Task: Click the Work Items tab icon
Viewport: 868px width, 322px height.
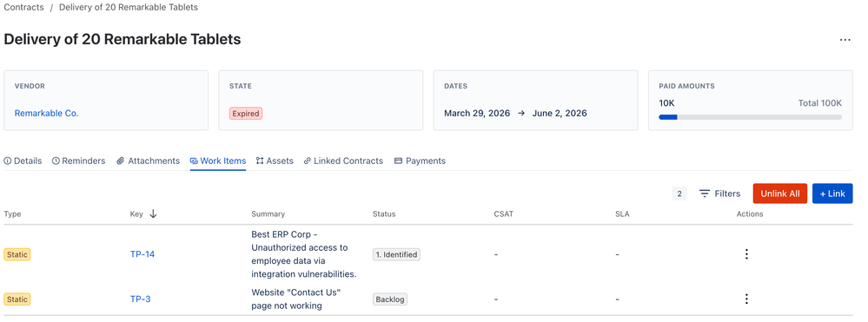Action: tap(194, 161)
